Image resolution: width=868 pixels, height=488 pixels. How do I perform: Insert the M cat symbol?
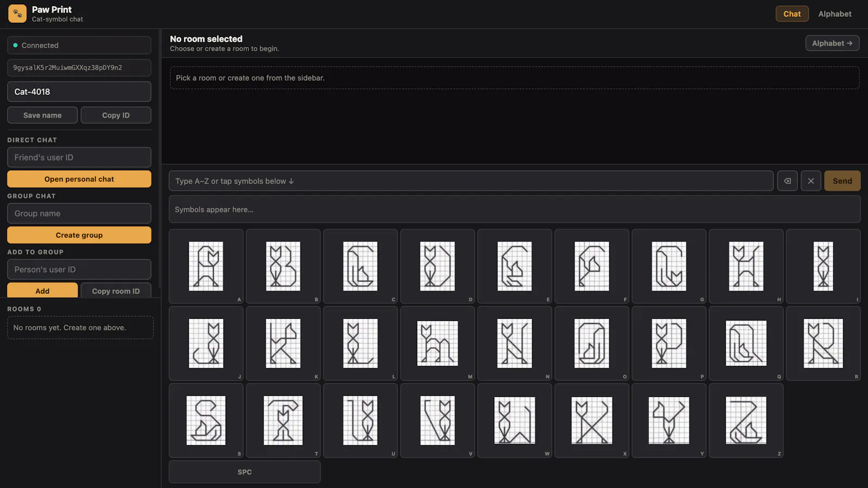coord(437,343)
